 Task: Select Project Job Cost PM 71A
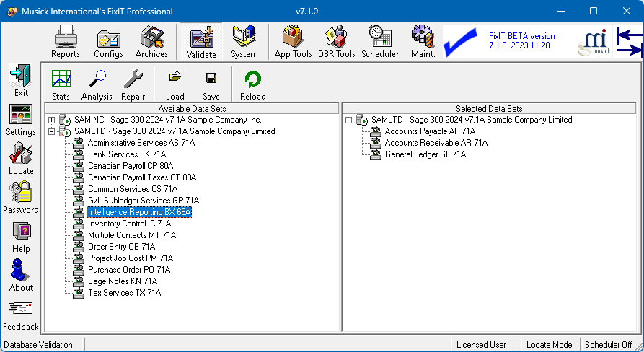pyautogui.click(x=131, y=258)
